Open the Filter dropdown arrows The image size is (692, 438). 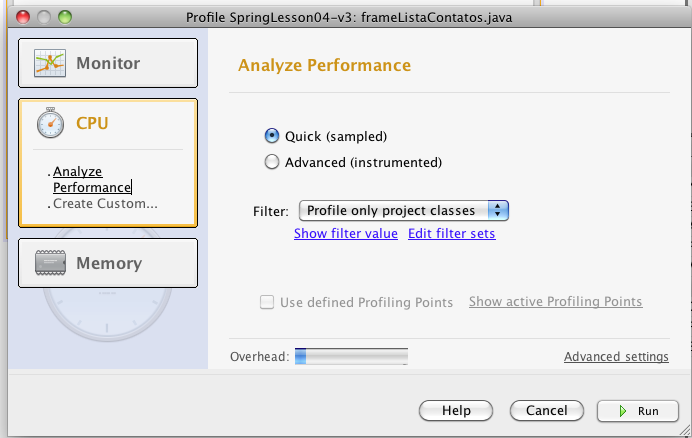click(x=498, y=211)
